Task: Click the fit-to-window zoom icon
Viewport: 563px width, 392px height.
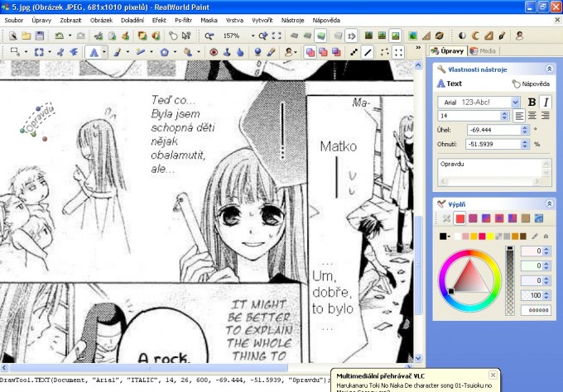Action: 277,36
